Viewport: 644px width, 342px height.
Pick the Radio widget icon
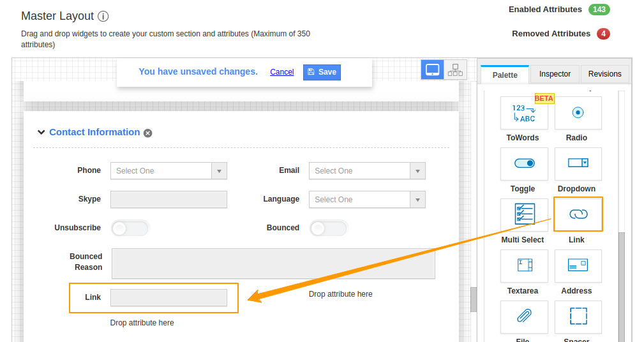coord(578,113)
